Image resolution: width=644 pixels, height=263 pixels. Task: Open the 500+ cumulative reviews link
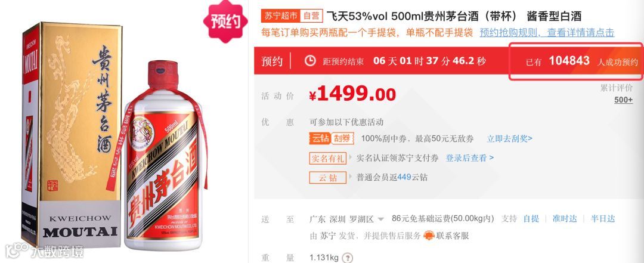point(624,100)
